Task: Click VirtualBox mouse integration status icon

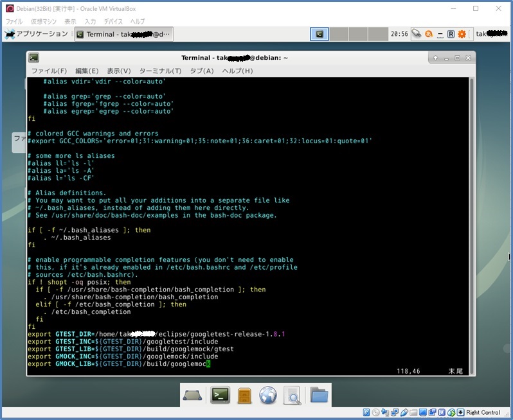Action: pyautogui.click(x=451, y=412)
